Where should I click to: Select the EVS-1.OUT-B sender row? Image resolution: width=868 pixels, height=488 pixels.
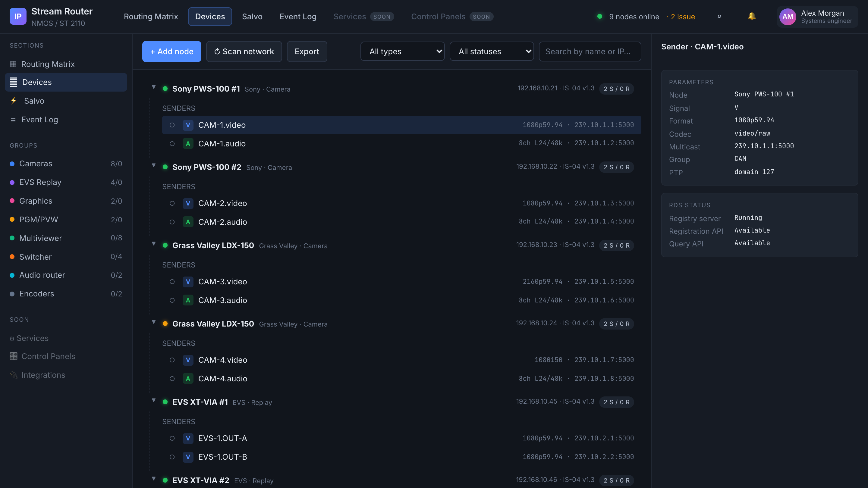point(402,457)
